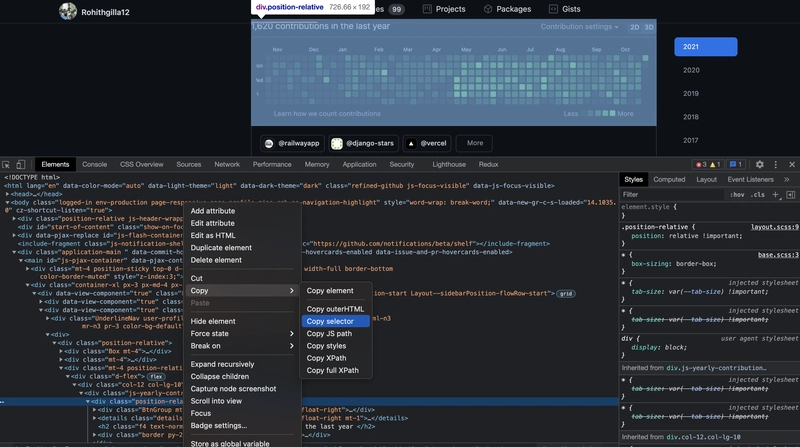Click the Rohithgilla12 profile avatar
Viewport: 800px width, 447px height.
click(68, 10)
